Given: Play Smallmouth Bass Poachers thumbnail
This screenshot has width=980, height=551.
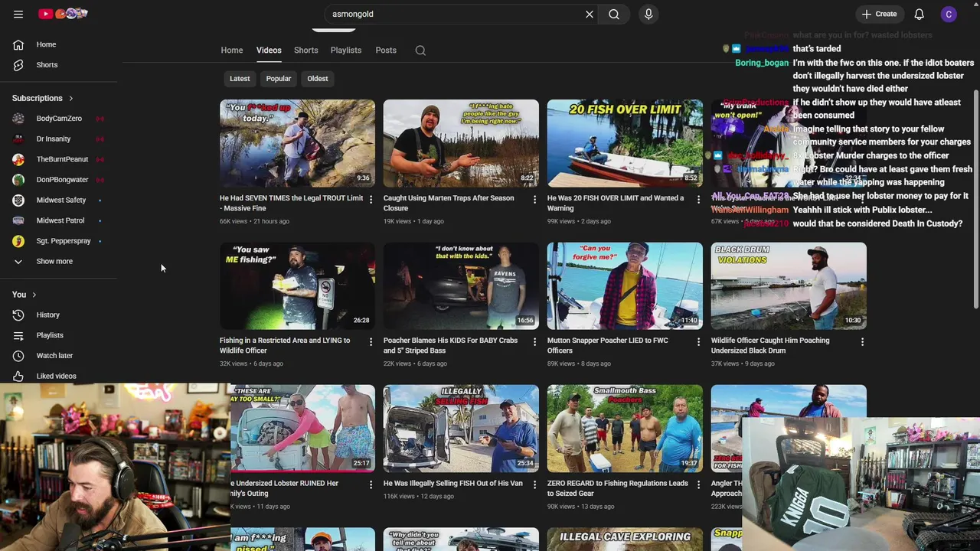Looking at the screenshot, I should [x=625, y=429].
